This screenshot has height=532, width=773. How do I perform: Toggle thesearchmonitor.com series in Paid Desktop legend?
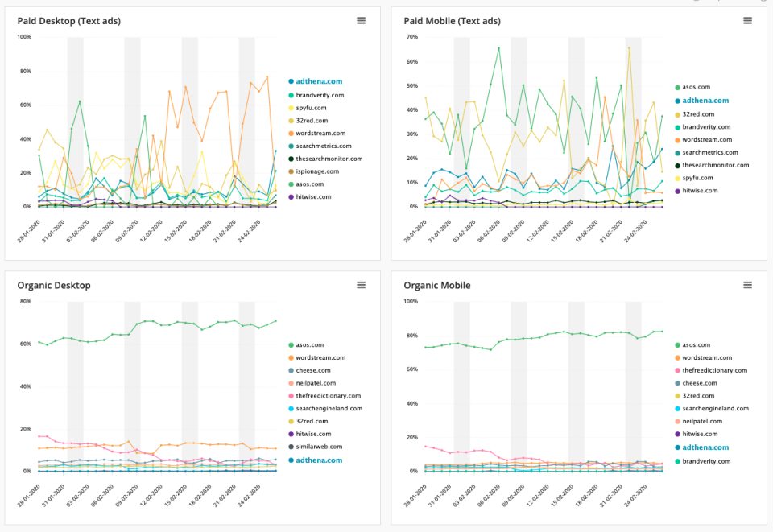pos(325,159)
